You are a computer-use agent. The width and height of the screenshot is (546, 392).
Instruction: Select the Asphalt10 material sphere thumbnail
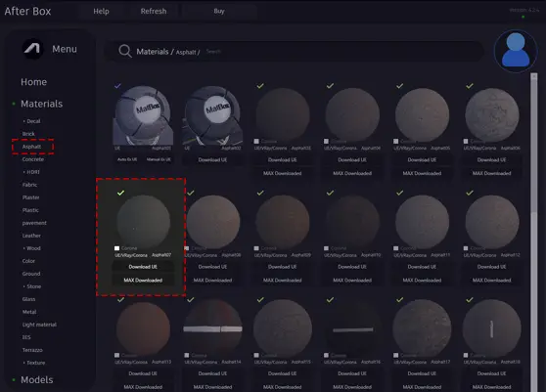coord(352,222)
